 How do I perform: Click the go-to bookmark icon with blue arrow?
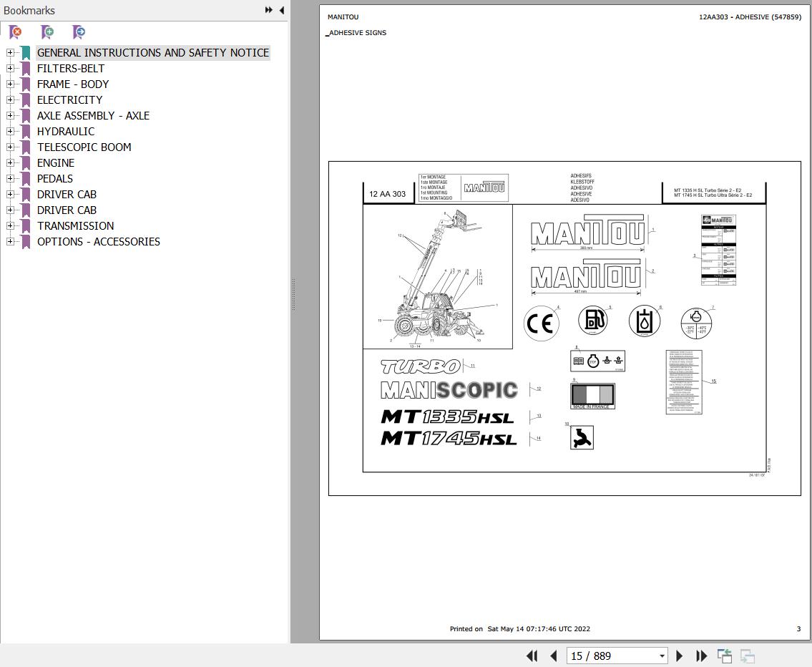(79, 32)
